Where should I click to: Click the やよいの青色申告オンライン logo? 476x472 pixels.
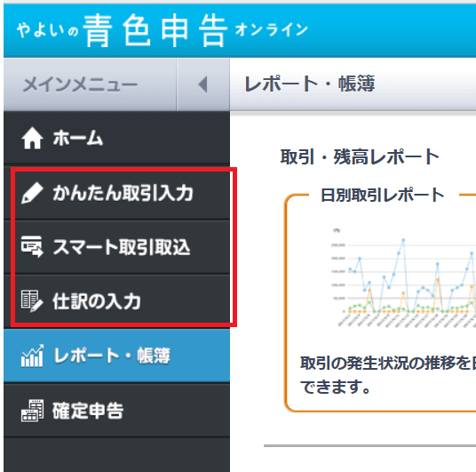click(163, 30)
